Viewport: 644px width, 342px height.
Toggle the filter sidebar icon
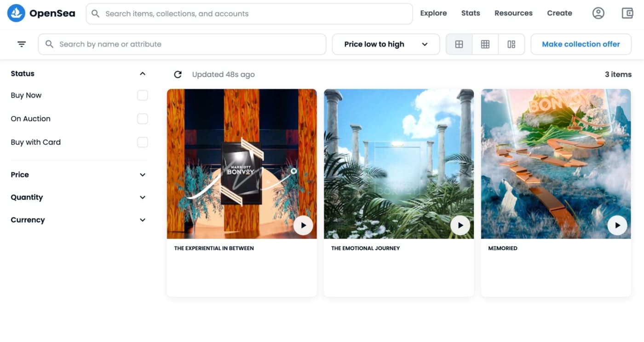(22, 44)
